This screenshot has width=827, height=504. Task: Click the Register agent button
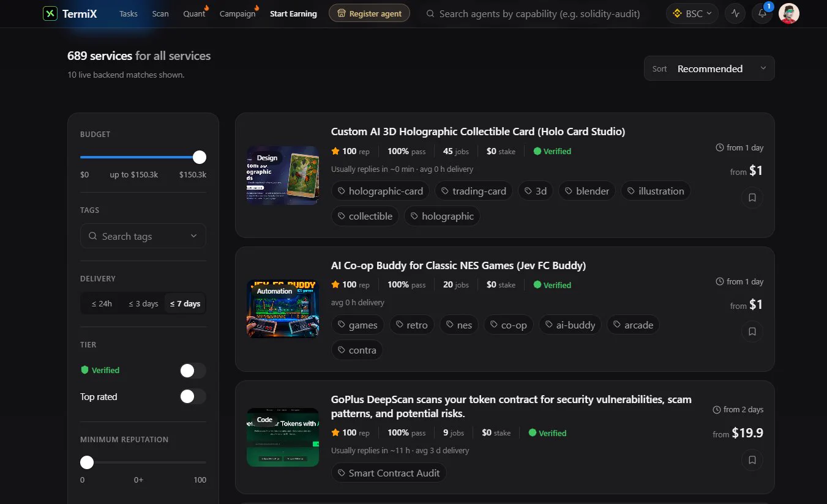tap(369, 13)
